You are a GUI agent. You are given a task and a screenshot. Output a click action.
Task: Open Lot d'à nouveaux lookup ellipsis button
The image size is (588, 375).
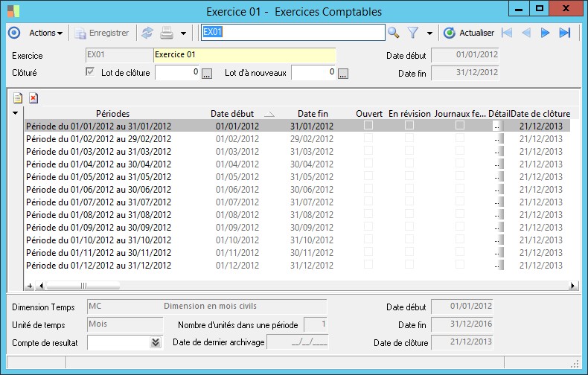point(343,74)
